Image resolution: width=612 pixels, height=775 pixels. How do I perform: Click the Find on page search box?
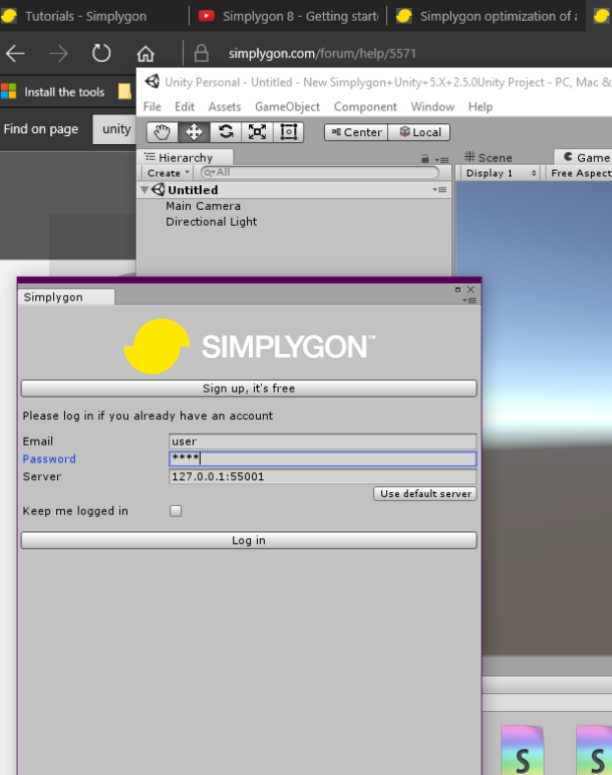[x=115, y=129]
